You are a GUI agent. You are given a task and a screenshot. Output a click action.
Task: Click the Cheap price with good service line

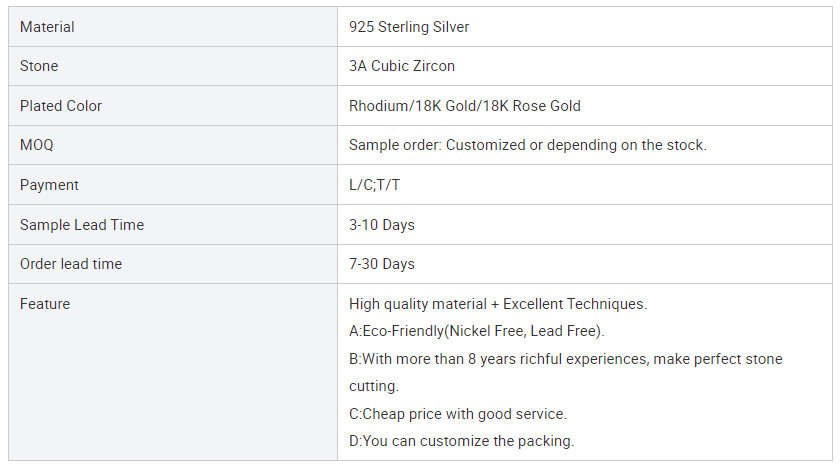pos(457,414)
